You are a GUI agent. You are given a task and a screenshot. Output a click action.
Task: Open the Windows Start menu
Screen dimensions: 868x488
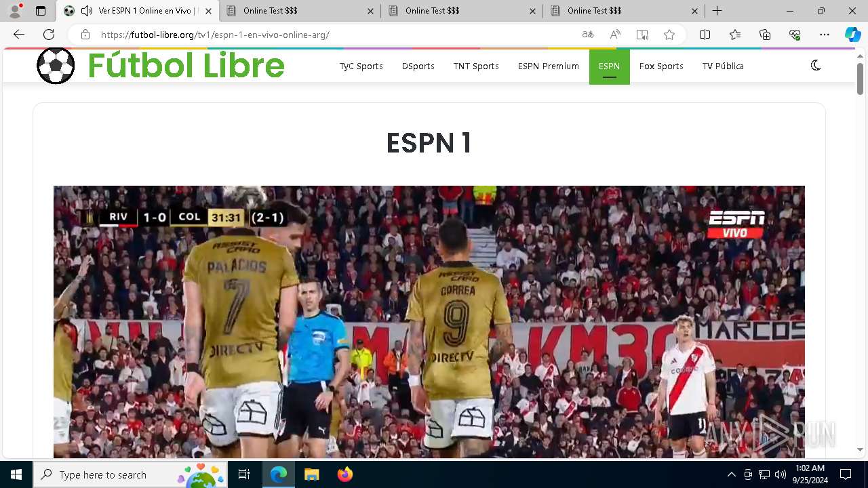pyautogui.click(x=16, y=474)
